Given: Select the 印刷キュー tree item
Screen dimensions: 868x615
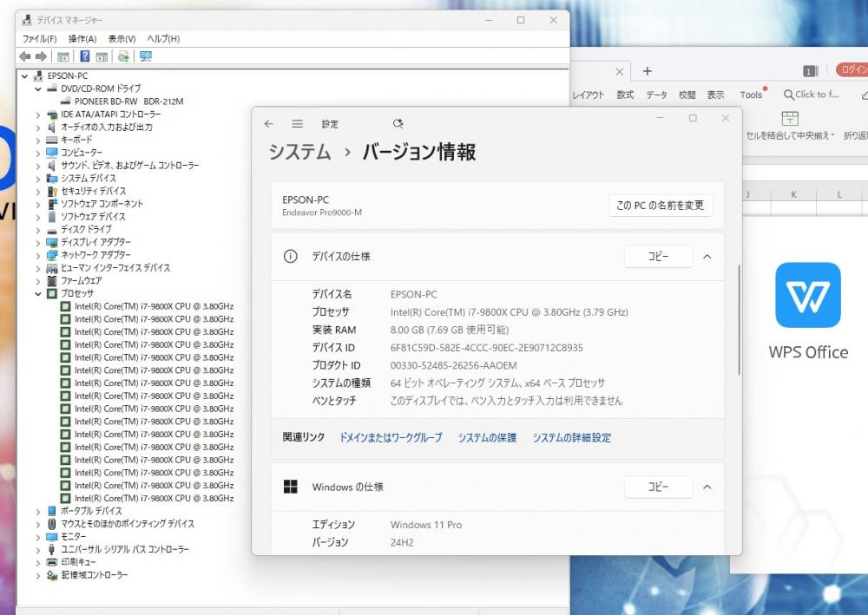Looking at the screenshot, I should coord(78,562).
